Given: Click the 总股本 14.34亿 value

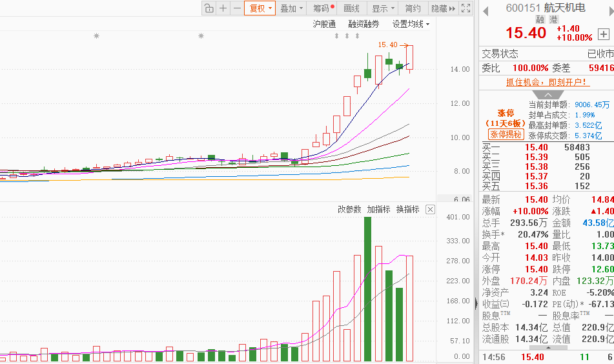Looking at the screenshot, I should pos(531,327).
